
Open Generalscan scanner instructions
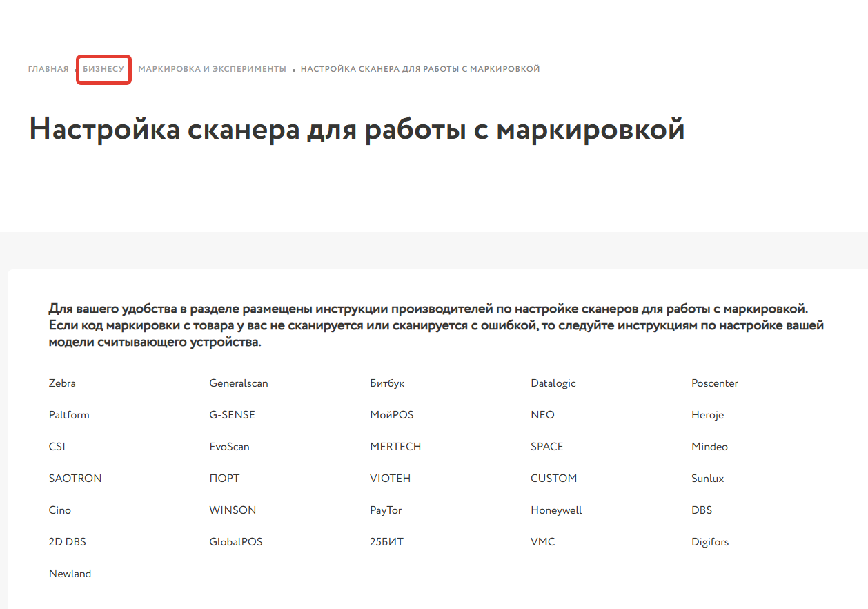(x=239, y=383)
